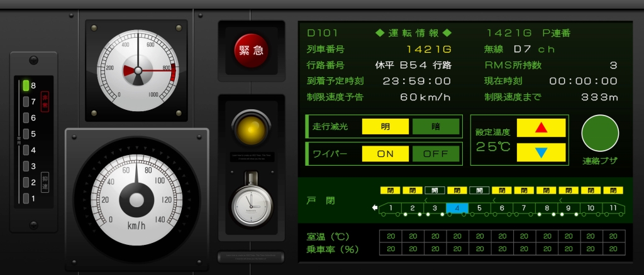
Task: Click arrival time 23:59:00
Action: click(x=417, y=81)
